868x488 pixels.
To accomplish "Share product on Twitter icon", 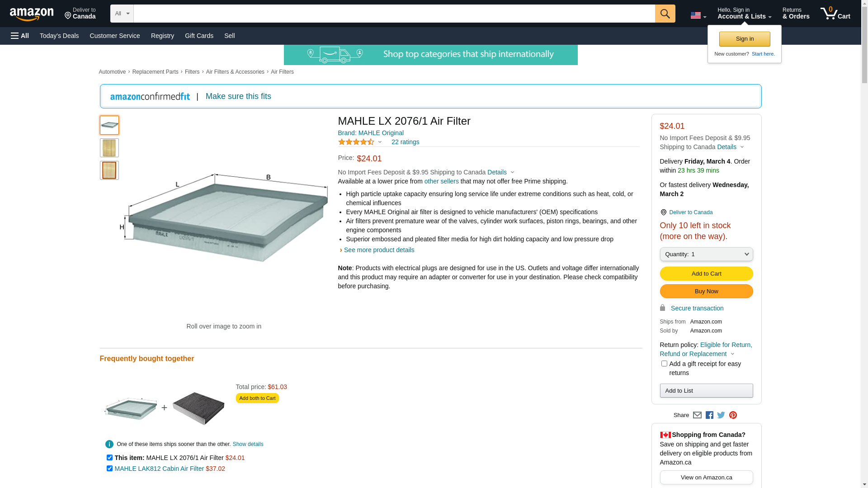I will [x=721, y=415].
